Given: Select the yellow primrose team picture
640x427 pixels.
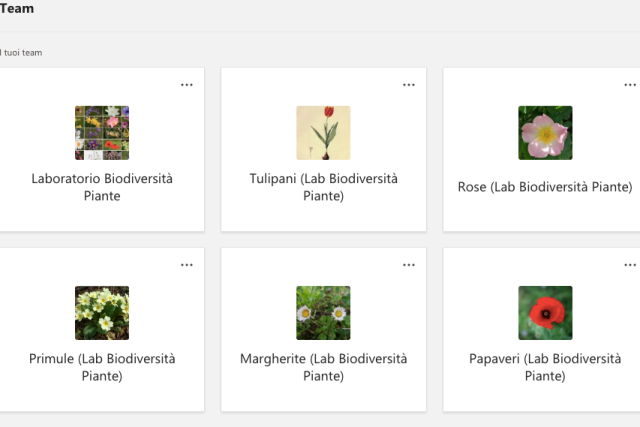Looking at the screenshot, I should (x=102, y=313).
